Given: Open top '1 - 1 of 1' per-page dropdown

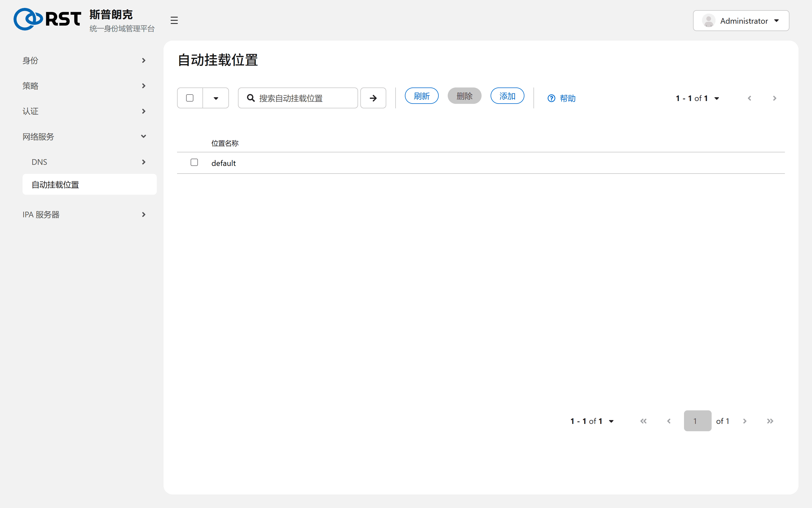Looking at the screenshot, I should [x=697, y=98].
